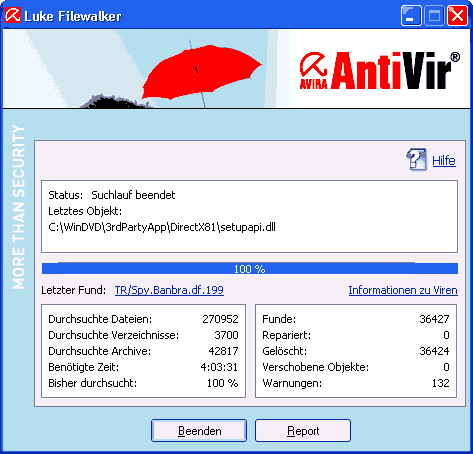Click the Letztes Objekt label
The image size is (473, 454).
[x=85, y=211]
